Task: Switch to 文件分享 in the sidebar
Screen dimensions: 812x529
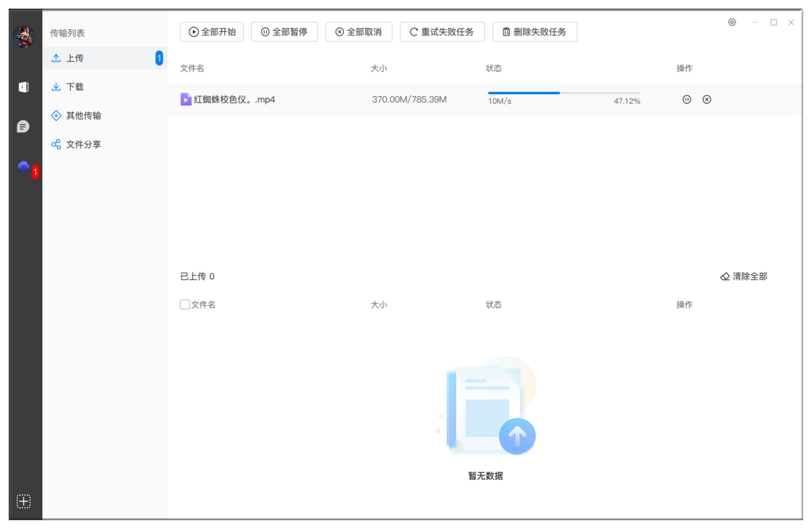Action: (x=84, y=144)
